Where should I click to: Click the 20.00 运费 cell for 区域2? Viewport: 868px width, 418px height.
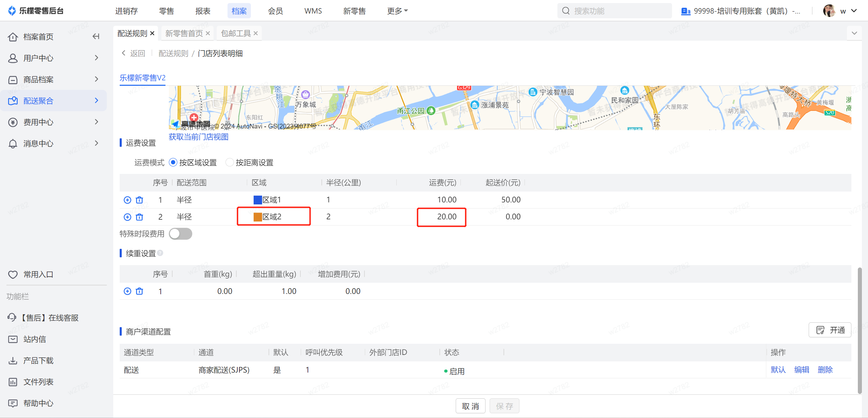pyautogui.click(x=441, y=217)
